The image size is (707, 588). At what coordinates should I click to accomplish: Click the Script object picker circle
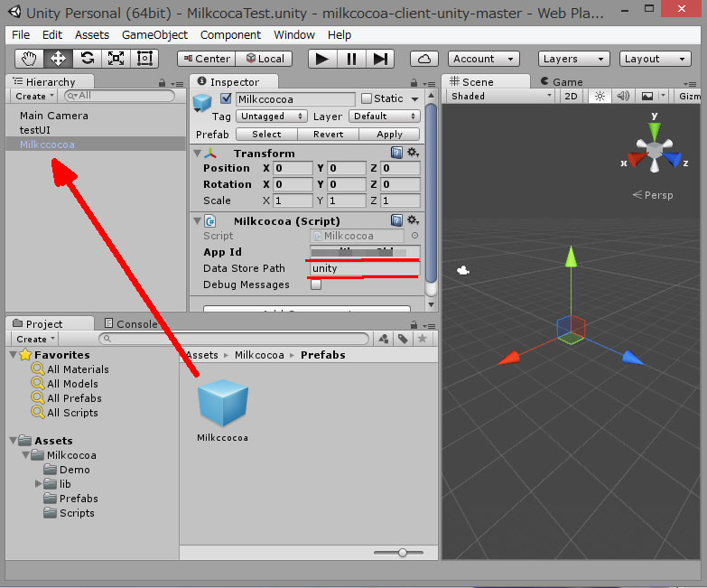[x=414, y=236]
